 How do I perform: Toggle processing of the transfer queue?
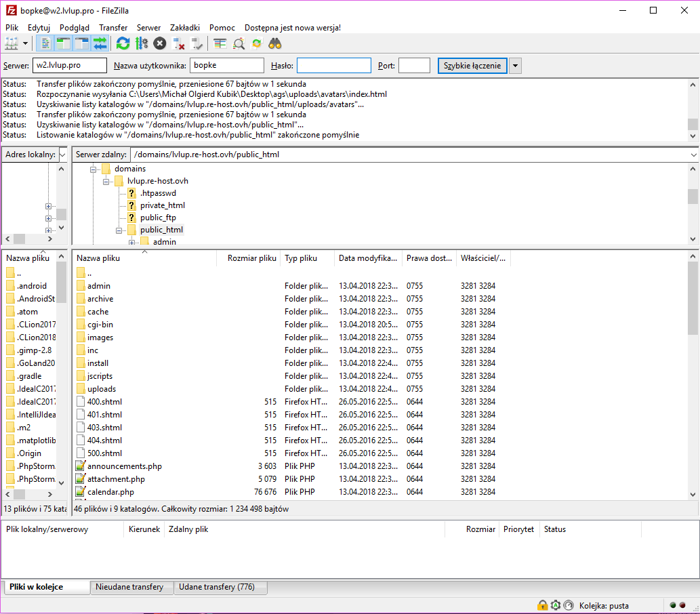pyautogui.click(x=141, y=44)
